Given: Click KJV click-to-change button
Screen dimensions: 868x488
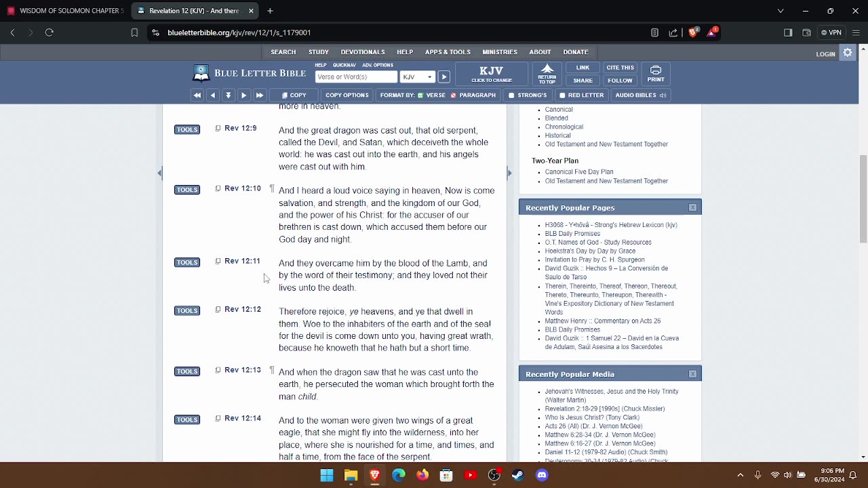Looking at the screenshot, I should click(x=492, y=74).
